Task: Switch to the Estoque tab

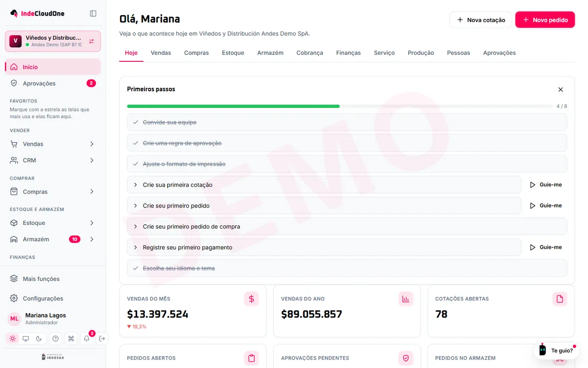Action: coord(233,53)
